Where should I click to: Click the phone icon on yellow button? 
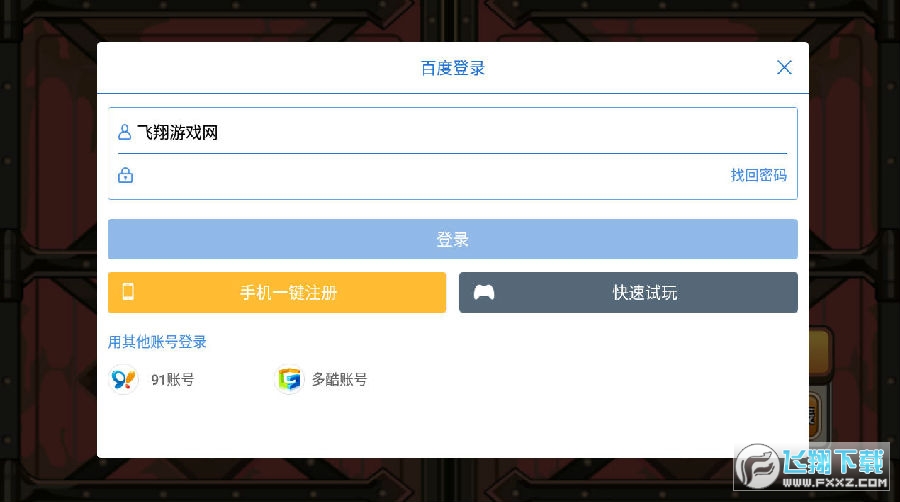128,291
